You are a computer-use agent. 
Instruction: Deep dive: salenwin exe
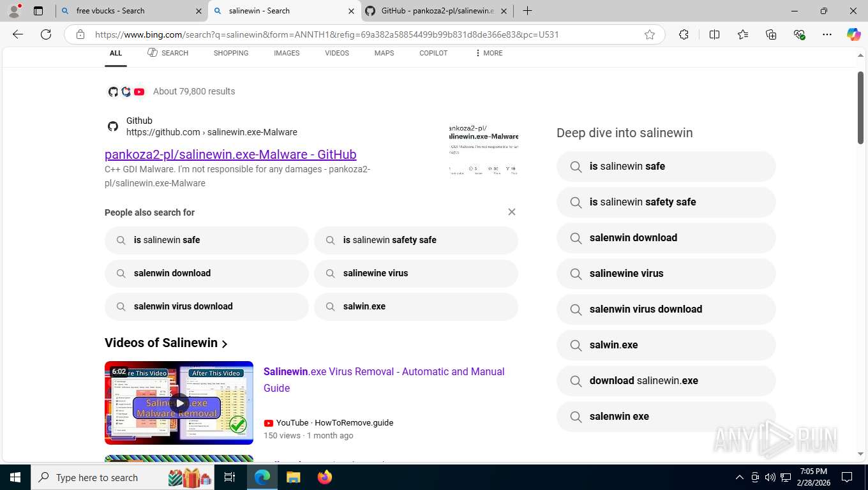[x=666, y=416]
